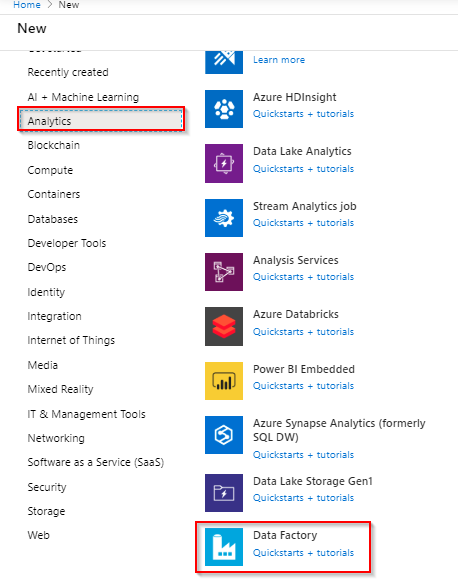Choose the Azure Databricks icon

click(x=224, y=326)
